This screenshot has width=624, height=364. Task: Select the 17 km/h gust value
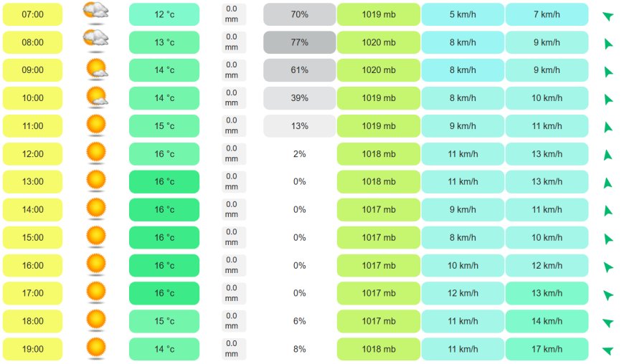tap(547, 349)
